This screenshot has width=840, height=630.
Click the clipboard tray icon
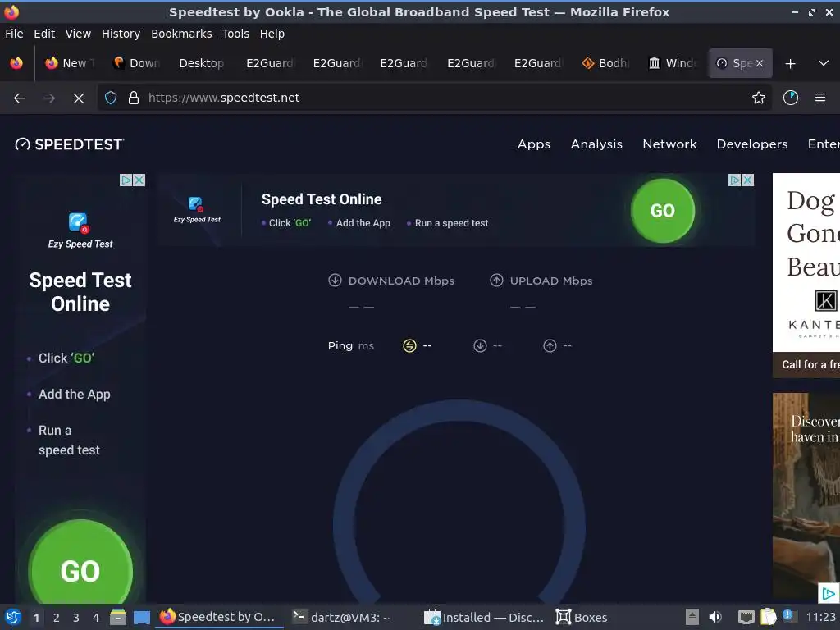(x=768, y=617)
